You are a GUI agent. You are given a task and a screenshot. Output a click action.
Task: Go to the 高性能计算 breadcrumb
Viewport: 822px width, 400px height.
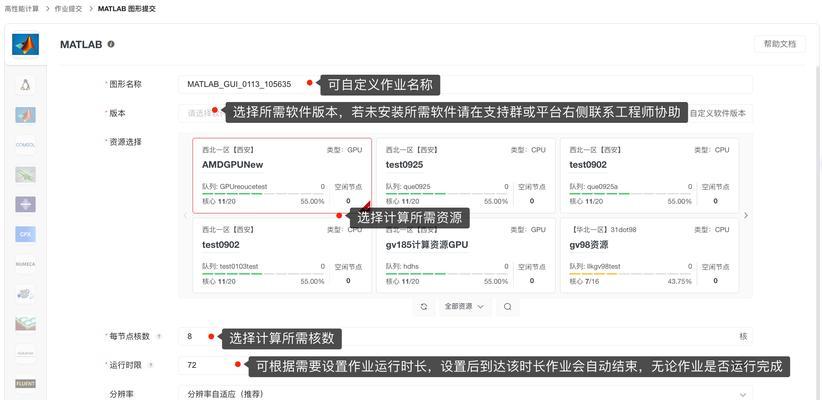click(21, 9)
